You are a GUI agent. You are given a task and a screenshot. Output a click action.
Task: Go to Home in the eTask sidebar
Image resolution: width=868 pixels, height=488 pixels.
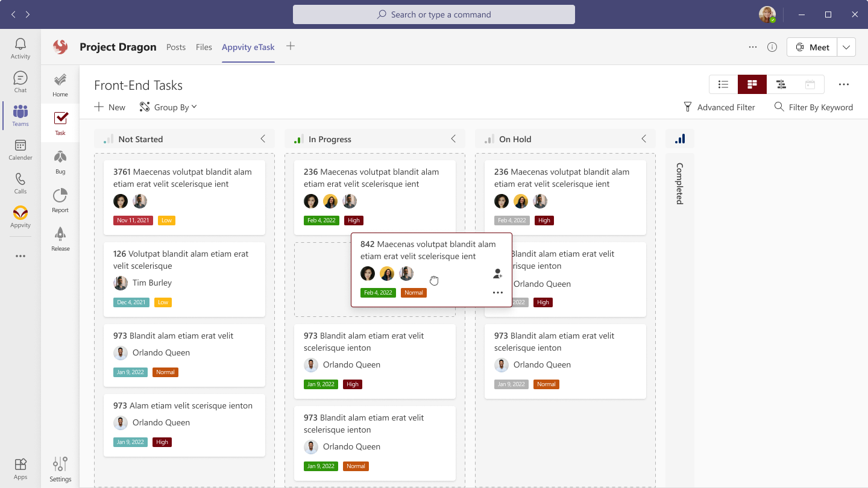tap(60, 83)
